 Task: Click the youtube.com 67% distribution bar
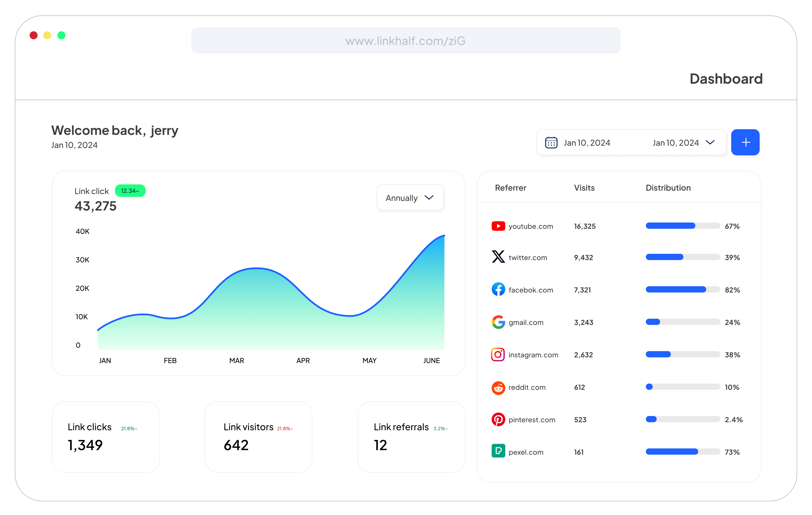[683, 226]
